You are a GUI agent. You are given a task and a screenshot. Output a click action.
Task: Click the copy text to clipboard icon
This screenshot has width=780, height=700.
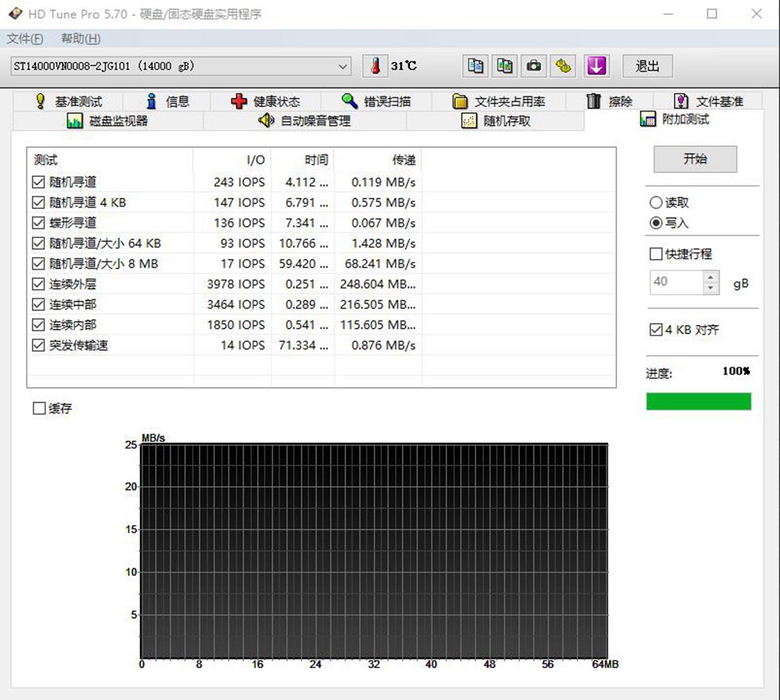click(475, 66)
